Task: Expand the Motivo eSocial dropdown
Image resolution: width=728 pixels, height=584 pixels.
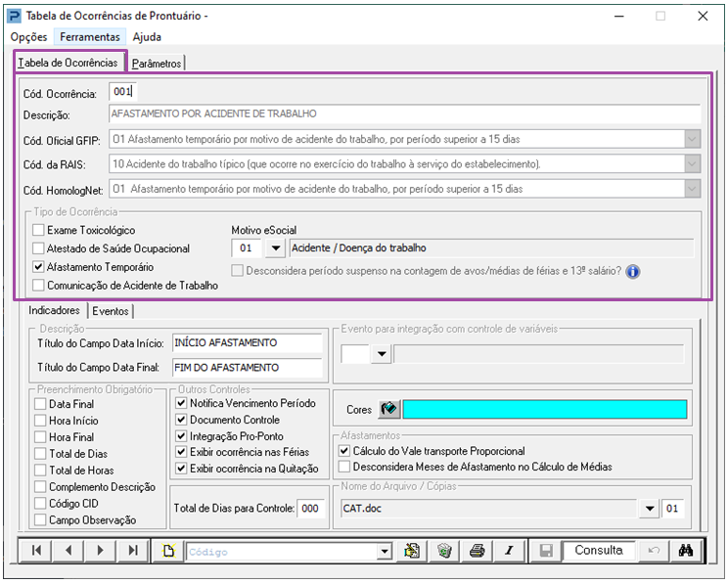Action: 275,248
